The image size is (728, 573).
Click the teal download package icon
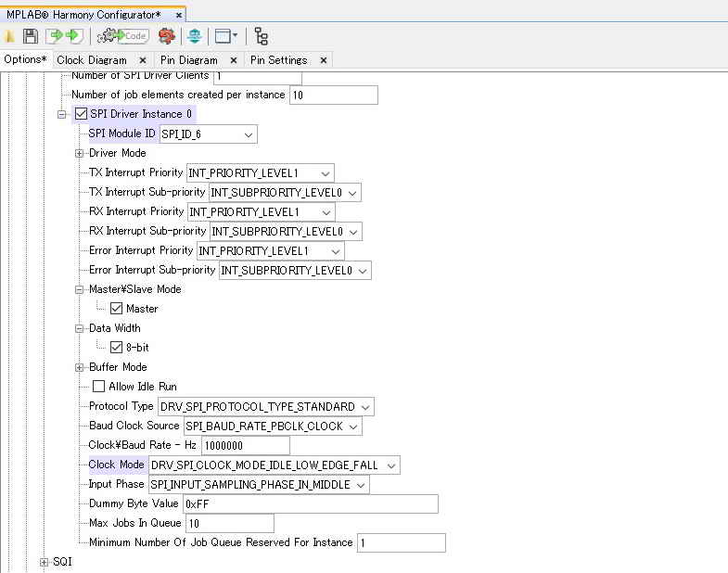[x=195, y=36]
